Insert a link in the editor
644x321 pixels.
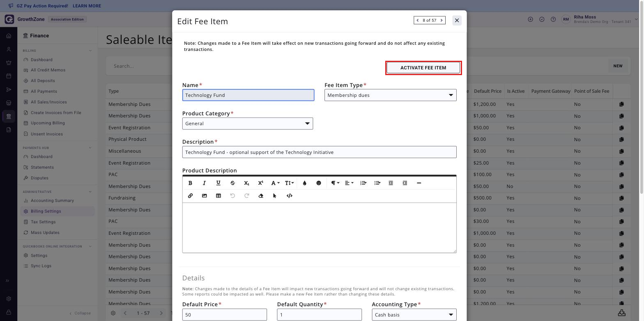(x=190, y=196)
